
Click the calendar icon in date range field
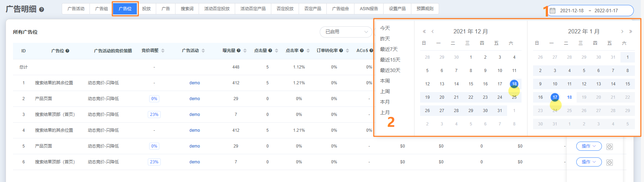[x=552, y=11]
